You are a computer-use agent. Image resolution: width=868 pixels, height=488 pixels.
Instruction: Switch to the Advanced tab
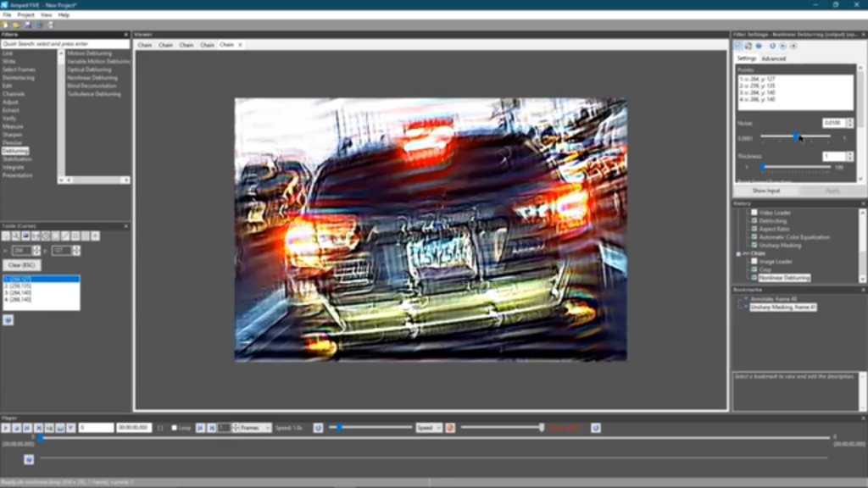773,58
